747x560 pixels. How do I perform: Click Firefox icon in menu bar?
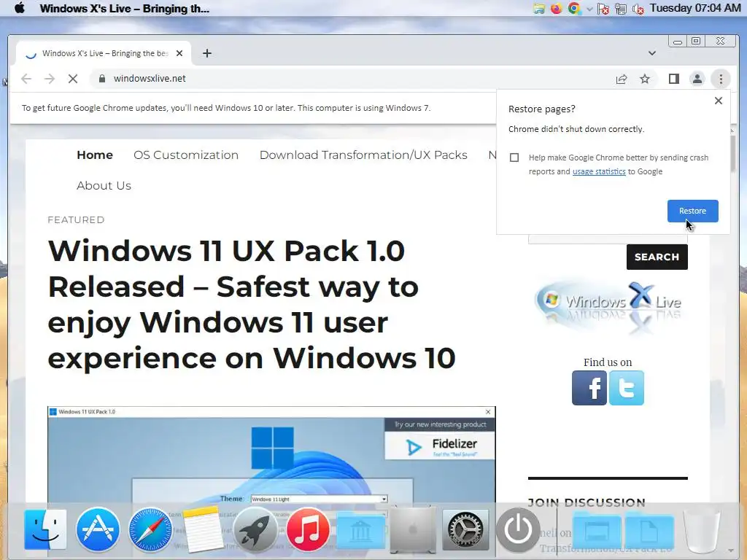pyautogui.click(x=556, y=9)
